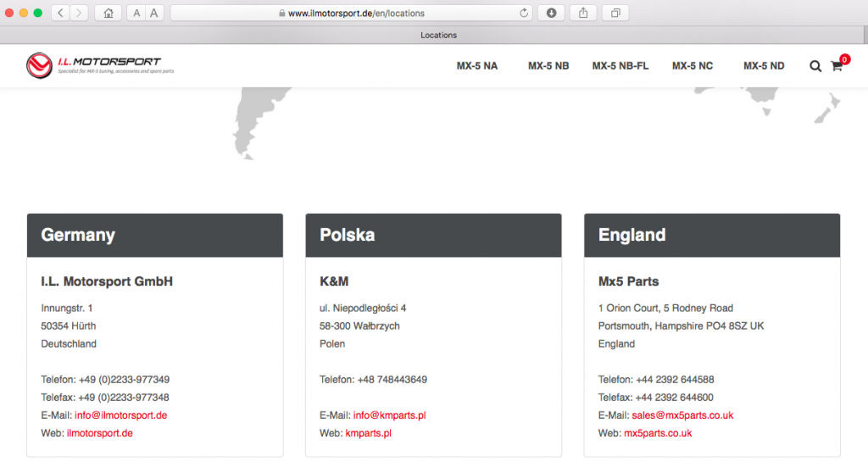Open the MX-5 NB menu
868x473 pixels.
coord(548,66)
